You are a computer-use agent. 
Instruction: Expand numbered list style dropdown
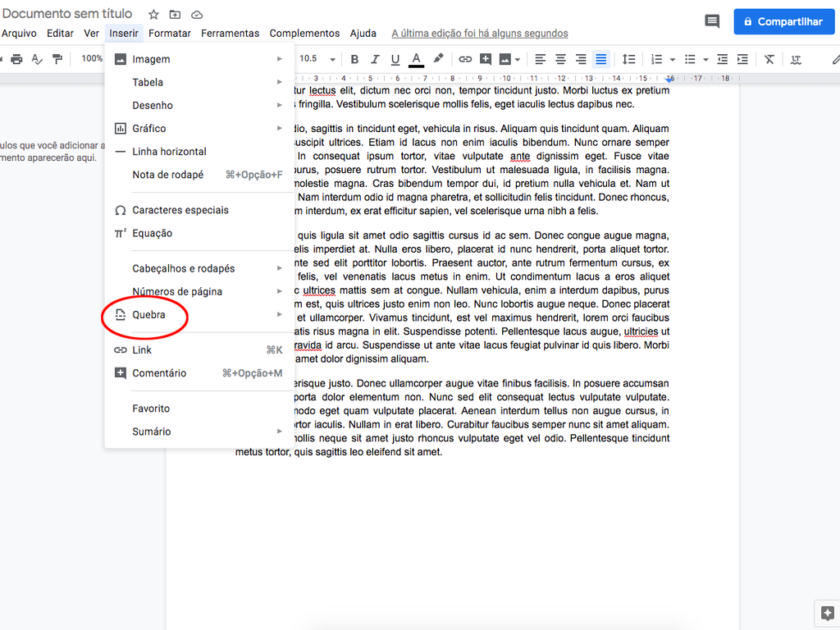click(x=673, y=59)
